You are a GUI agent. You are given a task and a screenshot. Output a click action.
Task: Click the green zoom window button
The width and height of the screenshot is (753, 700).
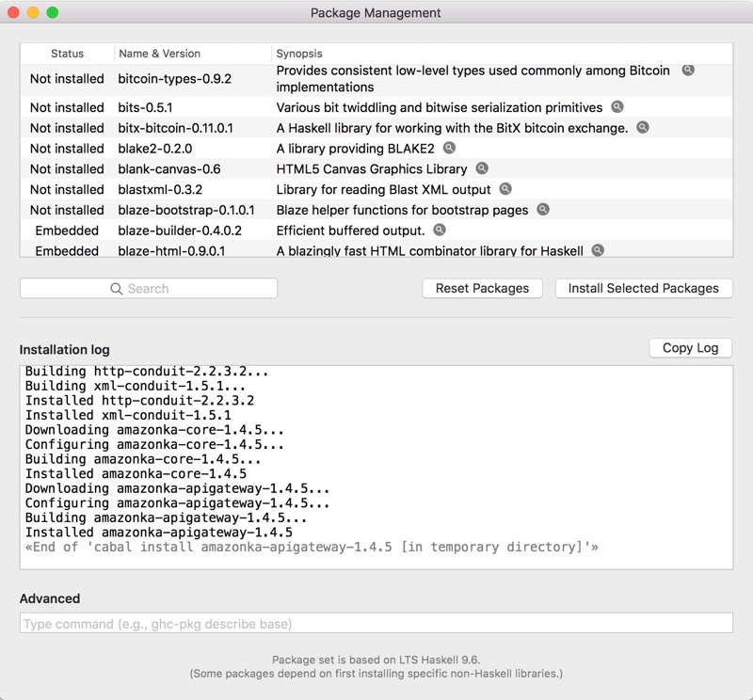tap(53, 12)
